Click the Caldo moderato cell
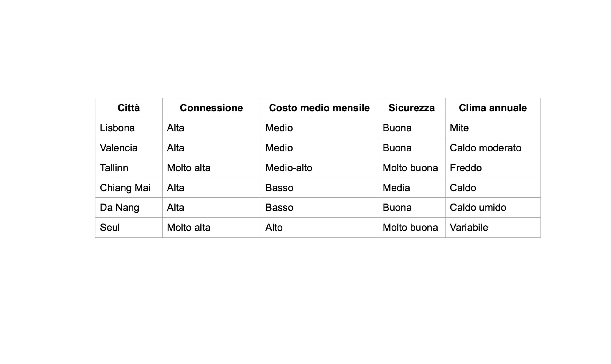Viewport: 611px width, 364px height. click(485, 148)
